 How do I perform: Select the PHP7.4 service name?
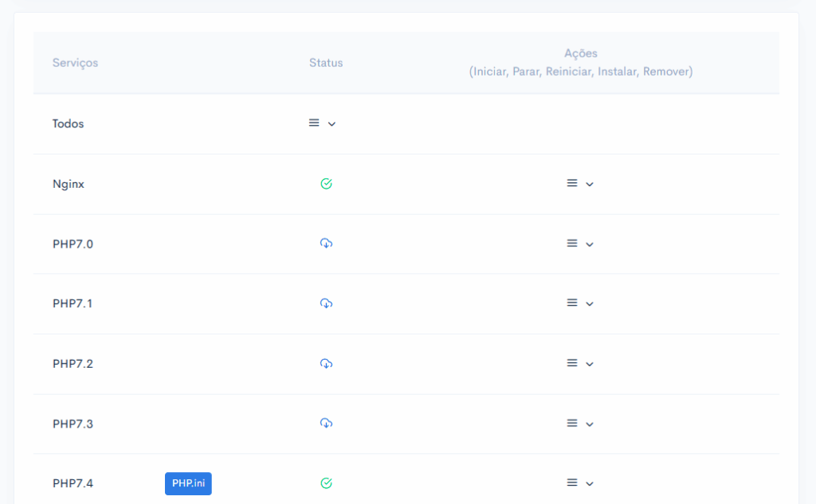pyautogui.click(x=73, y=484)
